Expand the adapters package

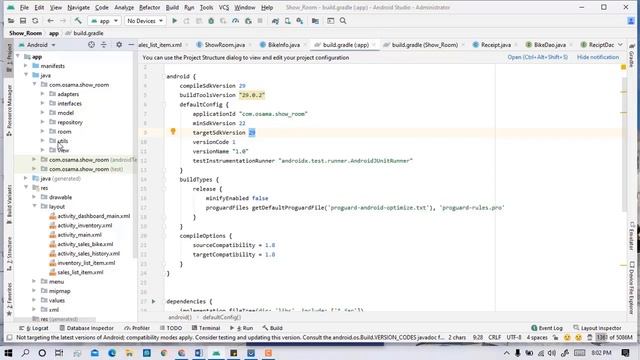pyautogui.click(x=42, y=94)
